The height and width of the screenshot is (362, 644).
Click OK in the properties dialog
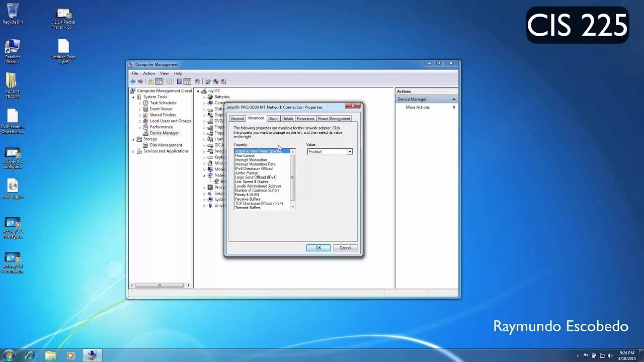pyautogui.click(x=318, y=248)
